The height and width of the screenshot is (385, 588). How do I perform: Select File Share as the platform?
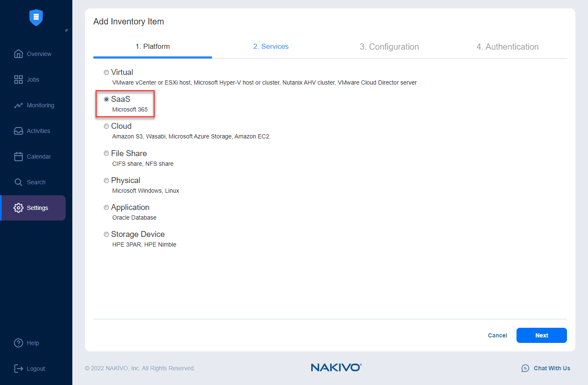click(106, 153)
